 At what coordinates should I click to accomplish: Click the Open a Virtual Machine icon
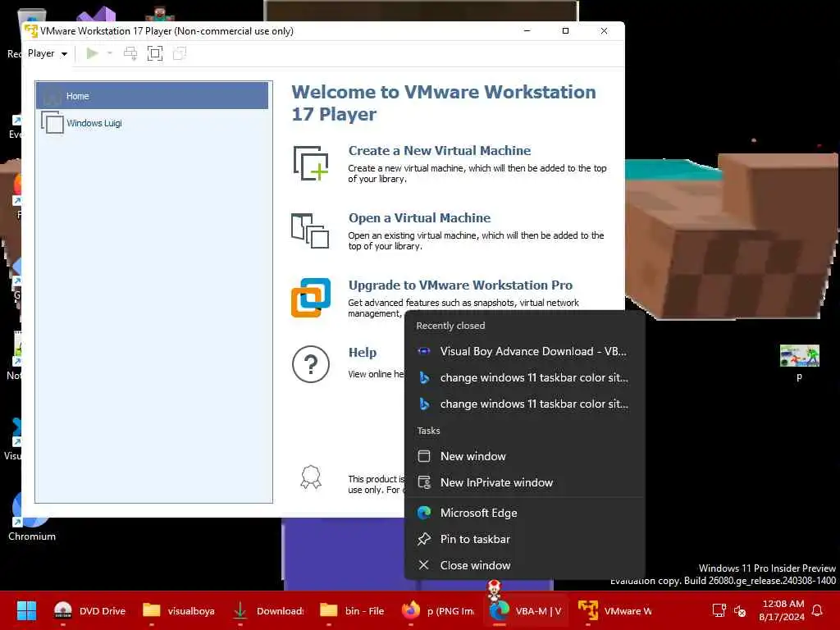(x=310, y=231)
